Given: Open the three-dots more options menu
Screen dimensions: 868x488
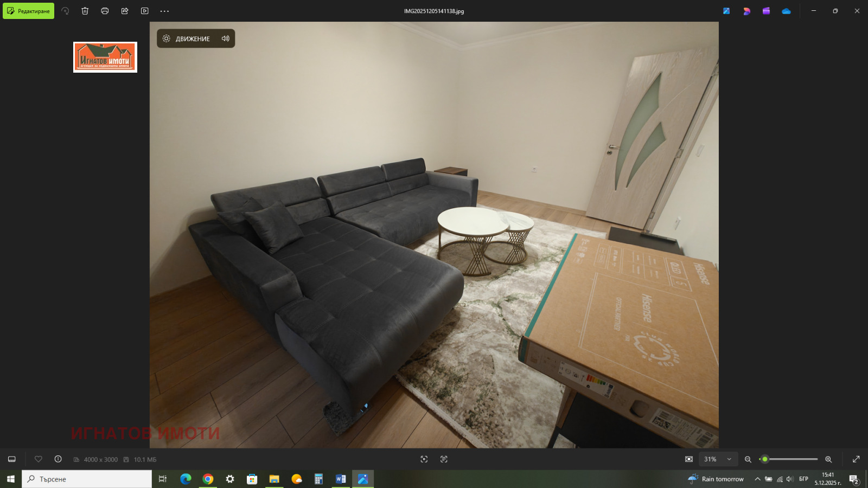Looking at the screenshot, I should point(164,11).
